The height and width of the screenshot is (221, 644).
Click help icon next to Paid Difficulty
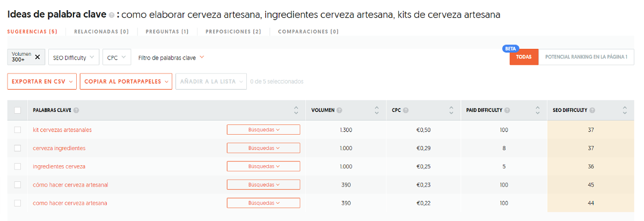tap(507, 110)
